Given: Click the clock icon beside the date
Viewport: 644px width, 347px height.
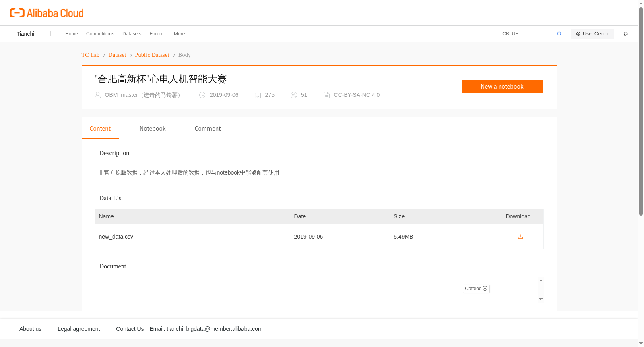Looking at the screenshot, I should click(x=202, y=95).
